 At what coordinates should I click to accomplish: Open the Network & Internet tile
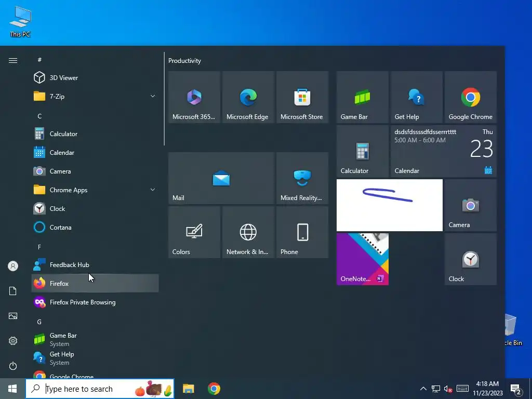click(248, 232)
